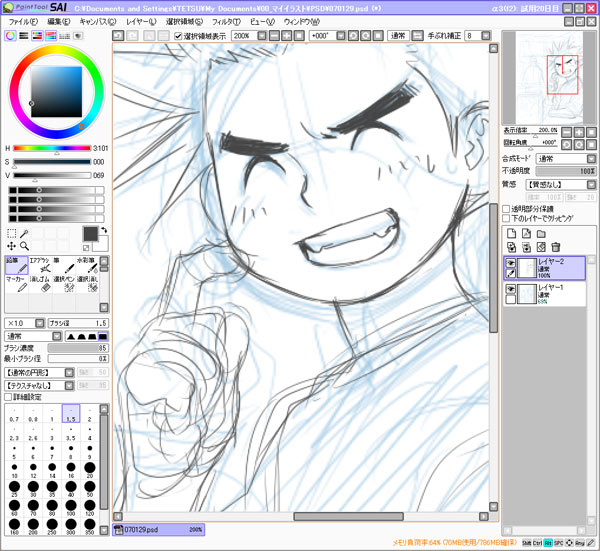Select the 筆 brush tool
Screen dimensions: 600x551
[64, 265]
